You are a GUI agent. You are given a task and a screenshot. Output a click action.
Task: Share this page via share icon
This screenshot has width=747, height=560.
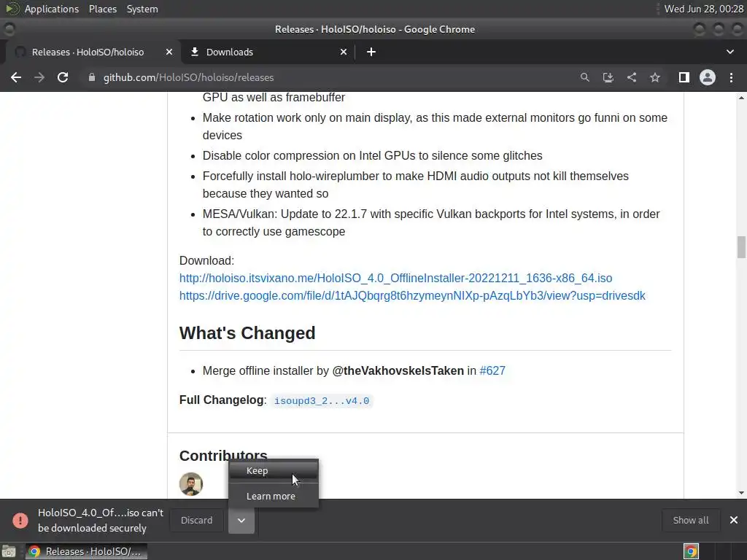tap(631, 77)
